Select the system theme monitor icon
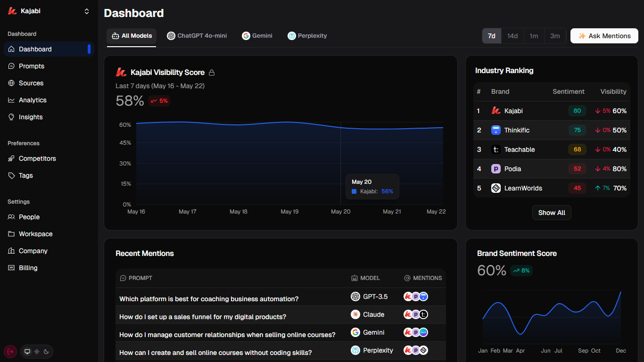Image resolution: width=644 pixels, height=362 pixels. pyautogui.click(x=27, y=352)
